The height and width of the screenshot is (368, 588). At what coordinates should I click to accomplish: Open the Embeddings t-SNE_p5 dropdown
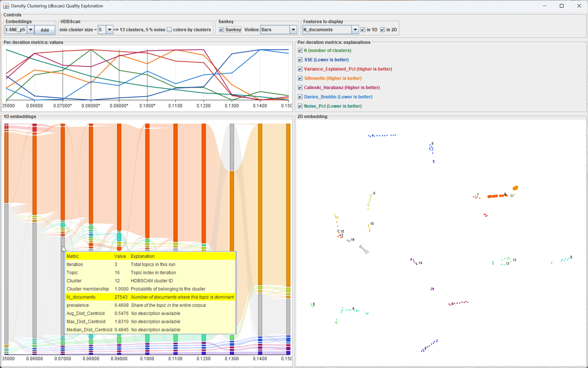30,30
